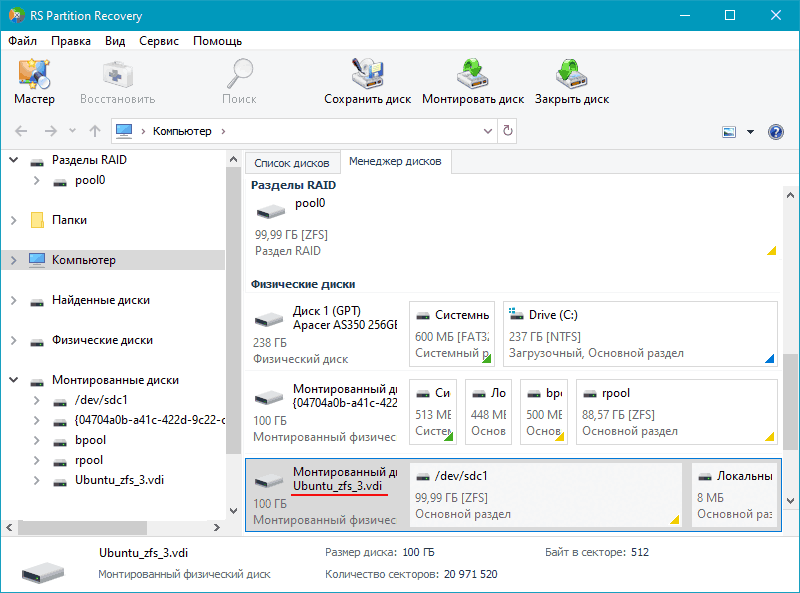Click the forward navigation arrow
The width and height of the screenshot is (800, 593).
(x=51, y=131)
